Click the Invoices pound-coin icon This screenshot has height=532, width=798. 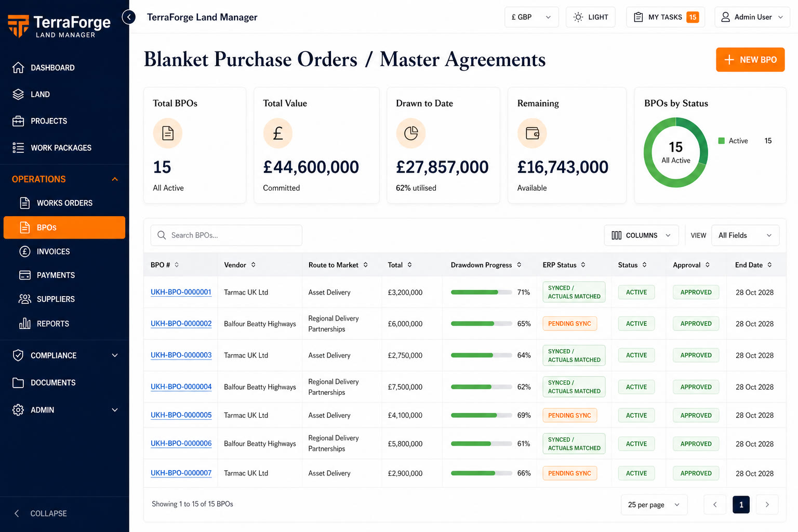24,251
